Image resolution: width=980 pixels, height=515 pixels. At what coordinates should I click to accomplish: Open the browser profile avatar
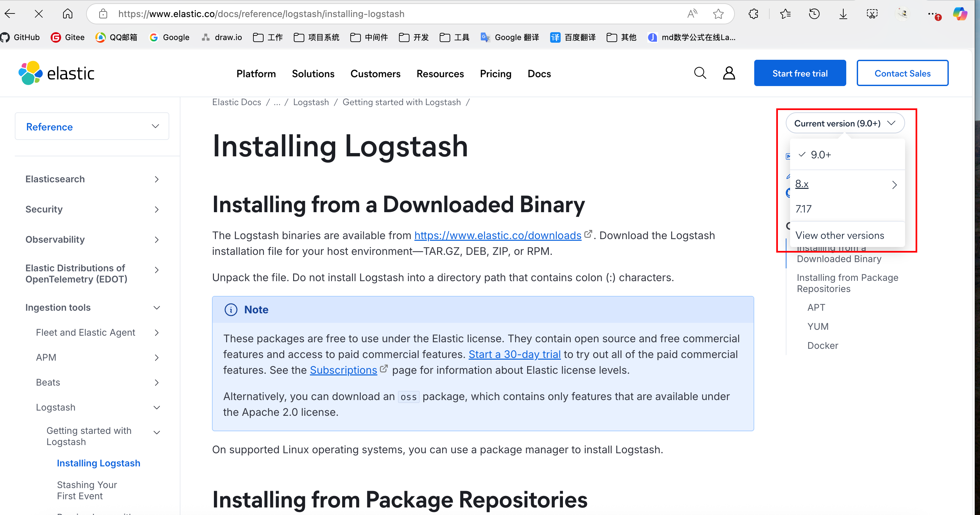tap(902, 14)
